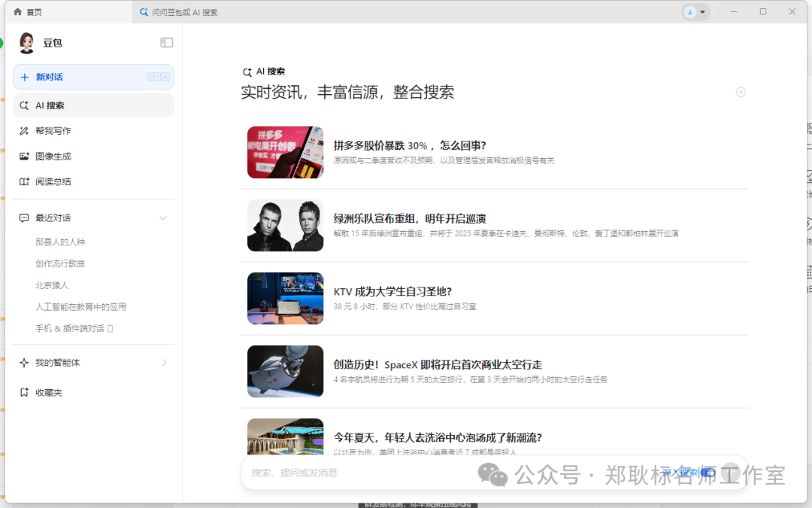The width and height of the screenshot is (812, 508).
Task: Click the 帮我写作 pen icon
Action: coord(24,131)
